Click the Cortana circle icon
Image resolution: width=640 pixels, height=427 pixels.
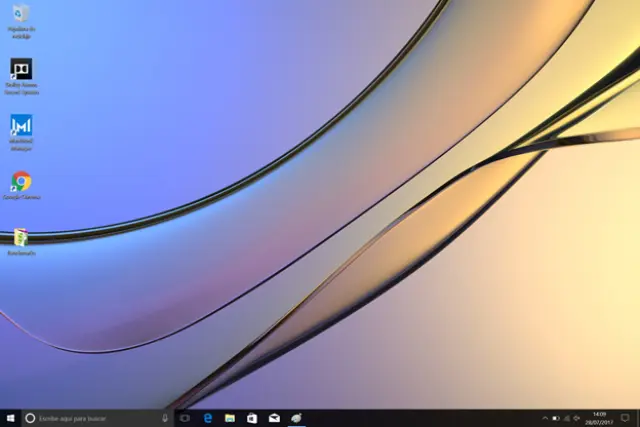click(30, 418)
